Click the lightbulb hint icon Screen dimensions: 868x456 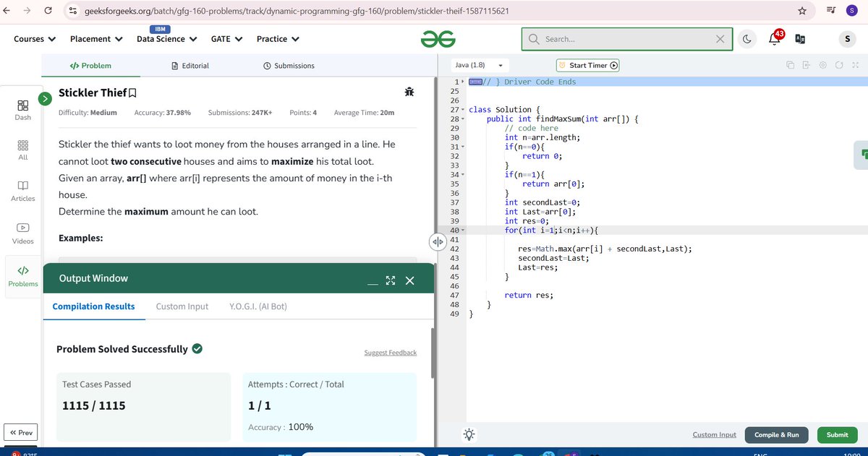click(469, 434)
